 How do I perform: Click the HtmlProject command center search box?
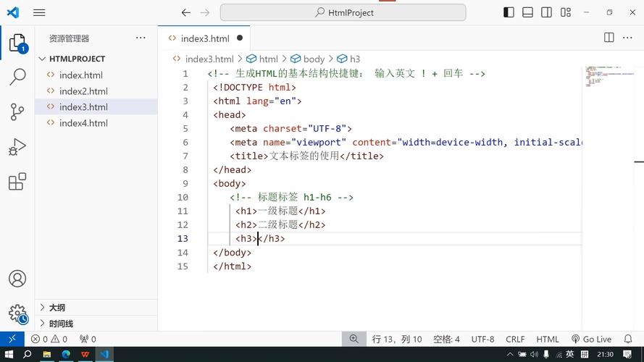(343, 13)
